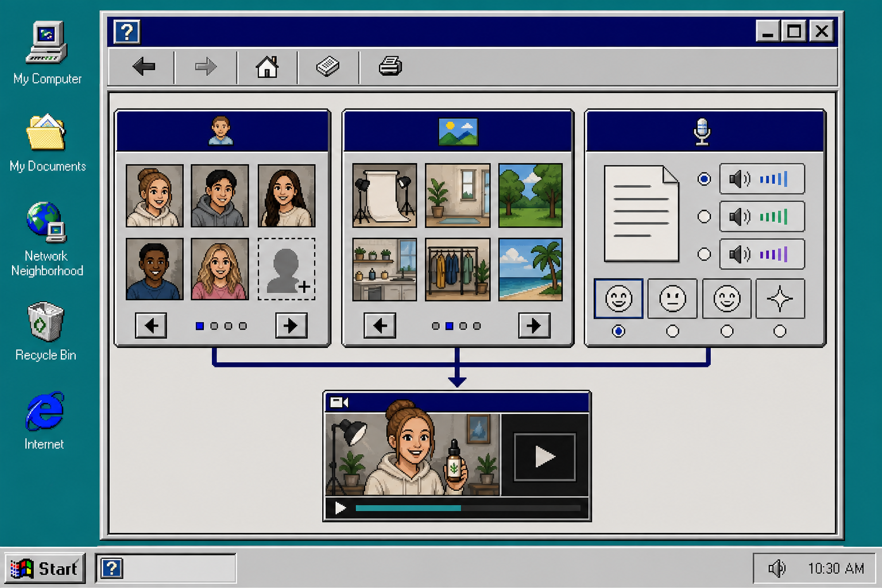Select active blue page dot in background panel

(450, 326)
